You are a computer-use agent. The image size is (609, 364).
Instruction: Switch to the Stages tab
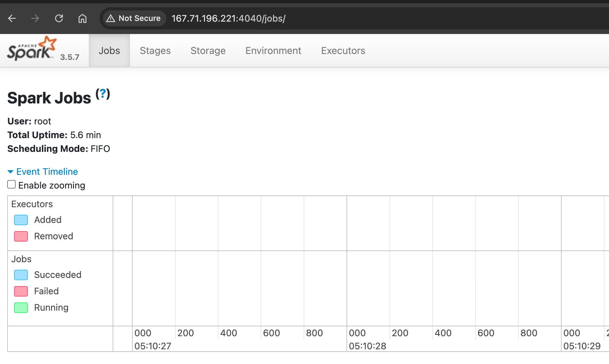[155, 51]
